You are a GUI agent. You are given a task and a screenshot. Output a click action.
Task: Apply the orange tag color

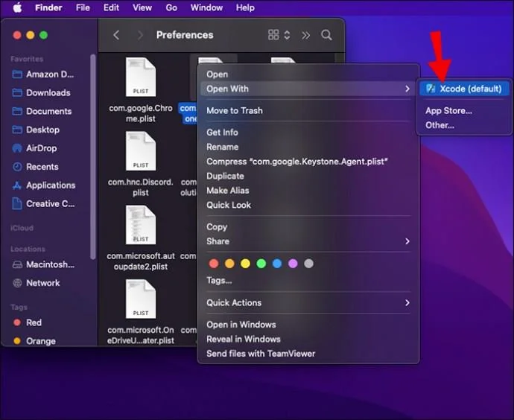click(x=229, y=264)
